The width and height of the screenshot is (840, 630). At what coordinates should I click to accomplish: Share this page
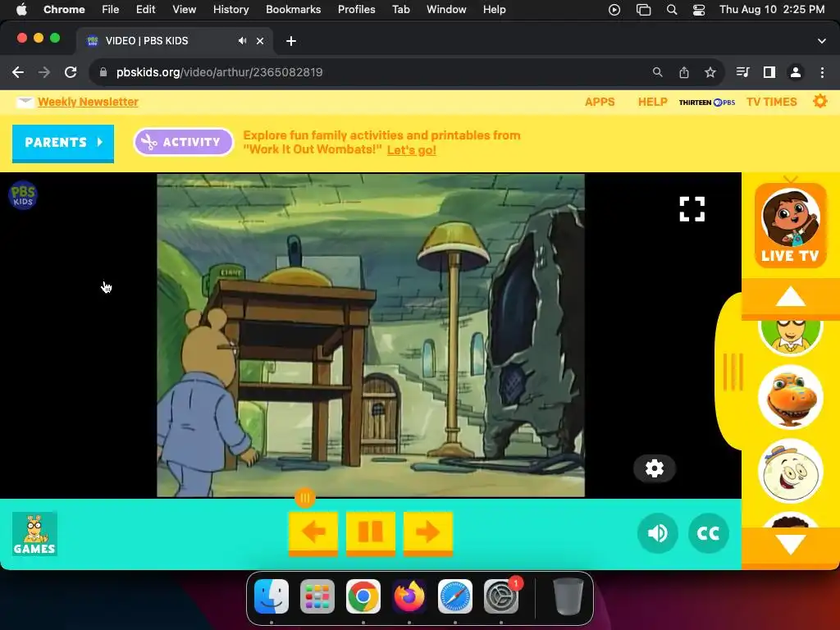tap(684, 72)
